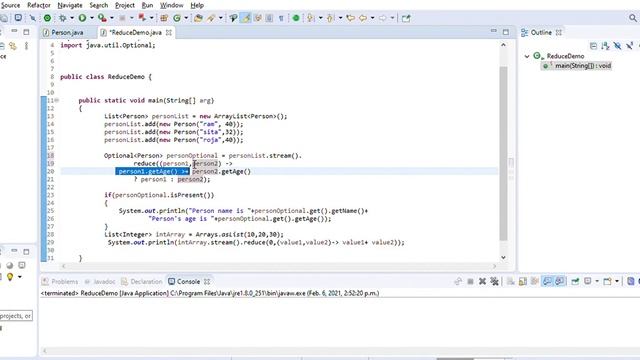Click the magnifier Search icon at toolbar end
This screenshot has width=640, height=360.
click(633, 18)
